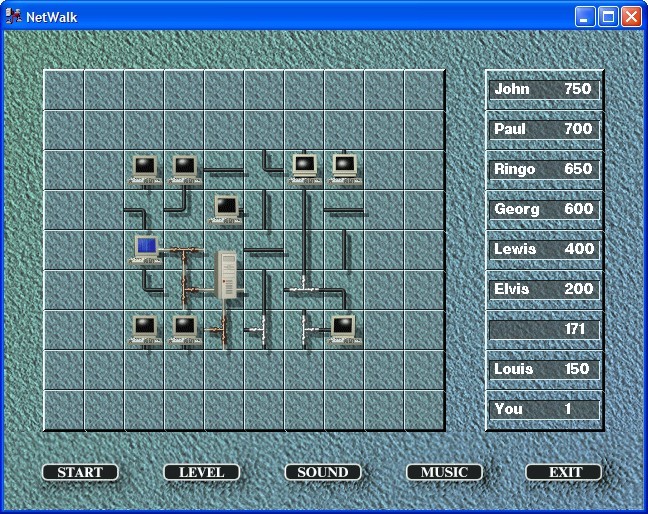Toggle SOUND effects button
Image resolution: width=648 pixels, height=514 pixels.
pyautogui.click(x=323, y=472)
